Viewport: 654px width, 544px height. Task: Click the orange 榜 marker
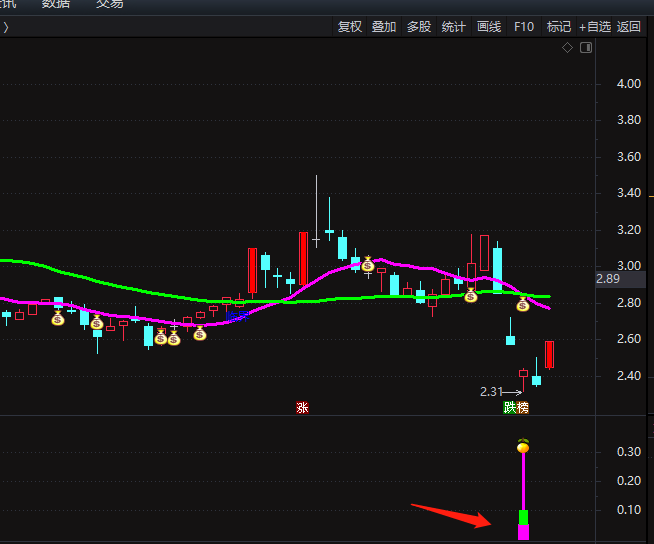click(522, 408)
